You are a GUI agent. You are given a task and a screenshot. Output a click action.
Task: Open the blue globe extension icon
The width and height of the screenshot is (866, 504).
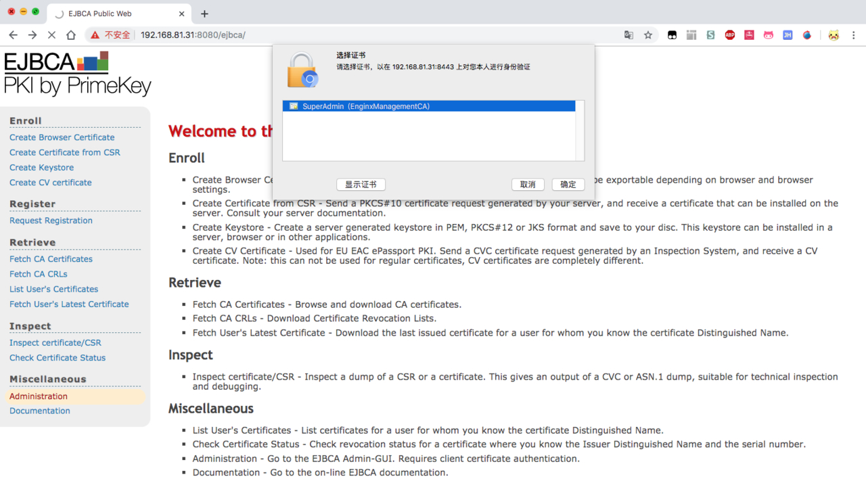[x=807, y=35]
